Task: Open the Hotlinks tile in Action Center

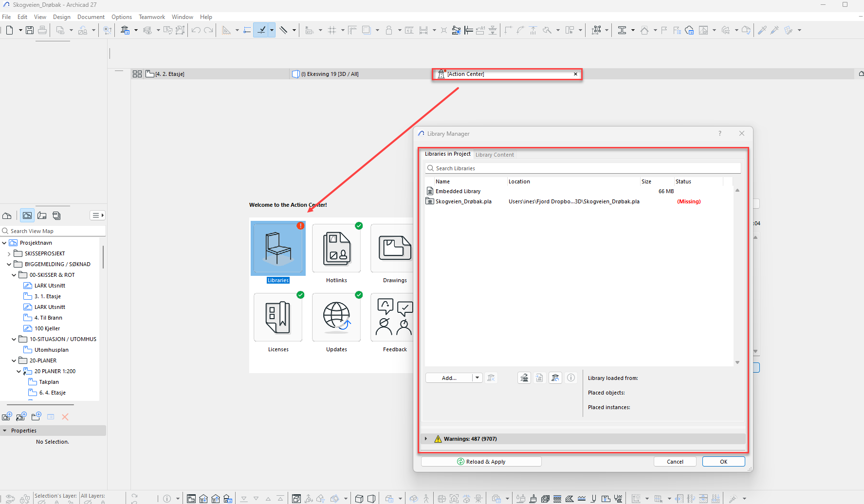Action: [336, 248]
